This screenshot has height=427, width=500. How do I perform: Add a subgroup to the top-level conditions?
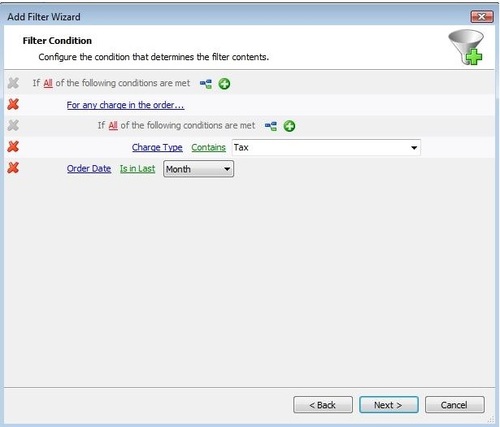coord(206,84)
